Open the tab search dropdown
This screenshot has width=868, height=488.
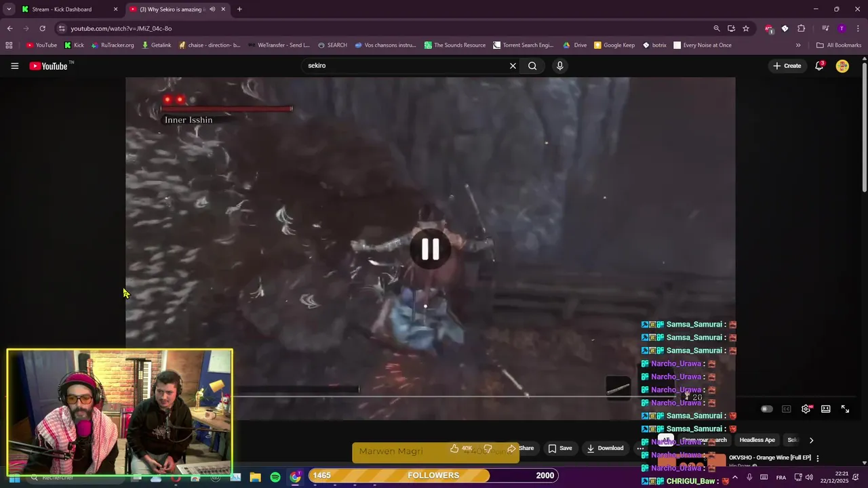click(x=8, y=9)
